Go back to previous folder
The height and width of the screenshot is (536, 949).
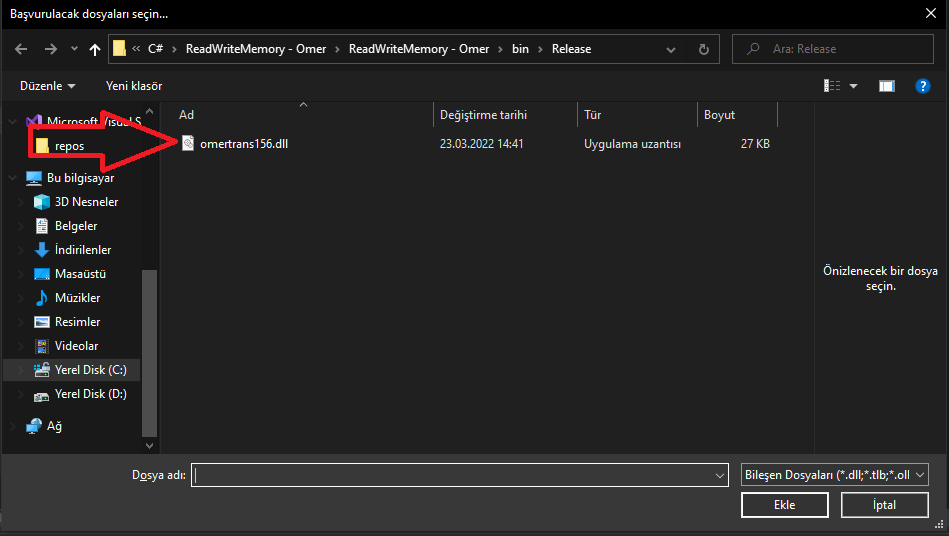point(21,49)
